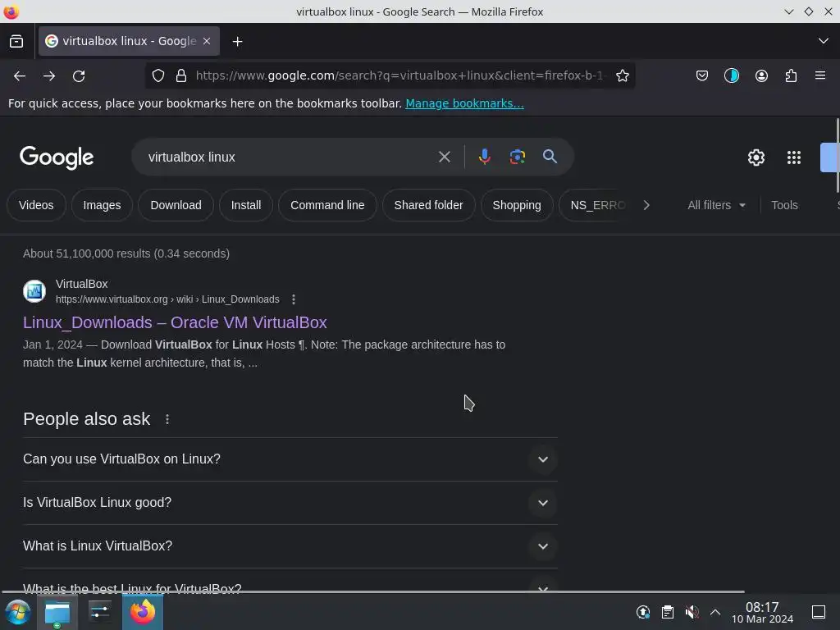Screen dimensions: 840x630
Task: Open Firefox View button
Action: tap(16, 41)
